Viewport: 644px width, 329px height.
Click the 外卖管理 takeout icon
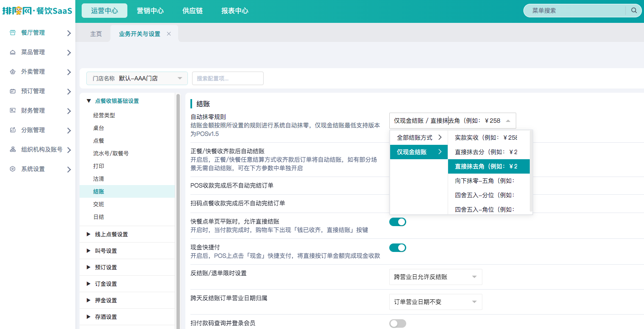point(13,72)
